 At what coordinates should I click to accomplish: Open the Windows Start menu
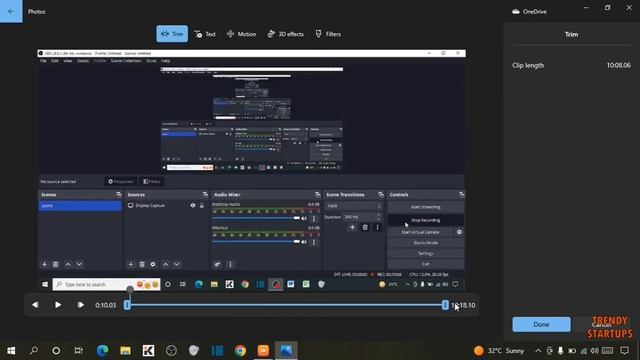pos(11,351)
